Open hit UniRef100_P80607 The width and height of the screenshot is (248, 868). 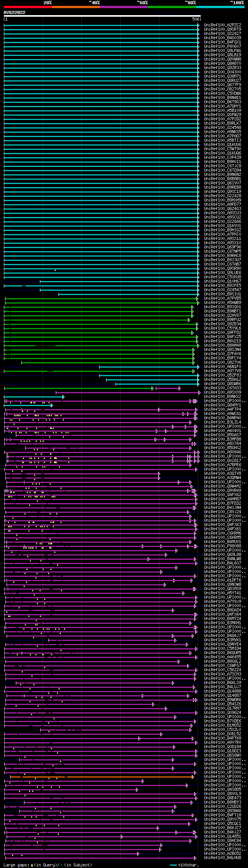(222, 46)
